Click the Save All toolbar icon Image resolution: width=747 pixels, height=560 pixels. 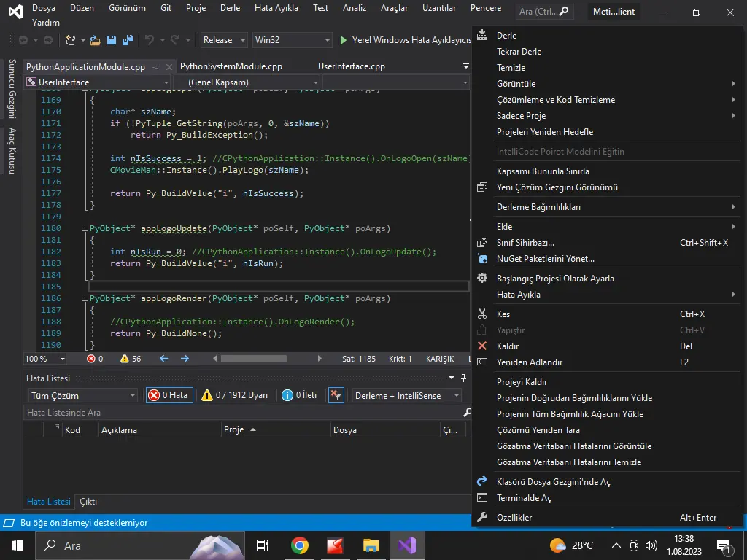[127, 40]
